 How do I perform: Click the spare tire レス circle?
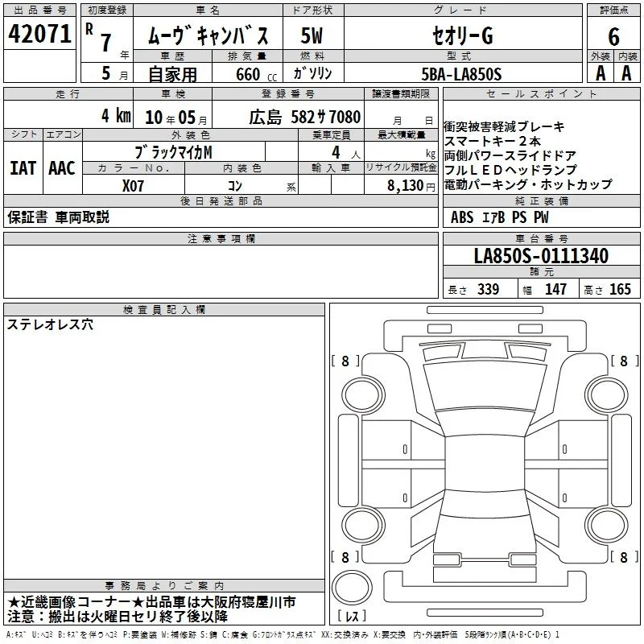(x=352, y=588)
